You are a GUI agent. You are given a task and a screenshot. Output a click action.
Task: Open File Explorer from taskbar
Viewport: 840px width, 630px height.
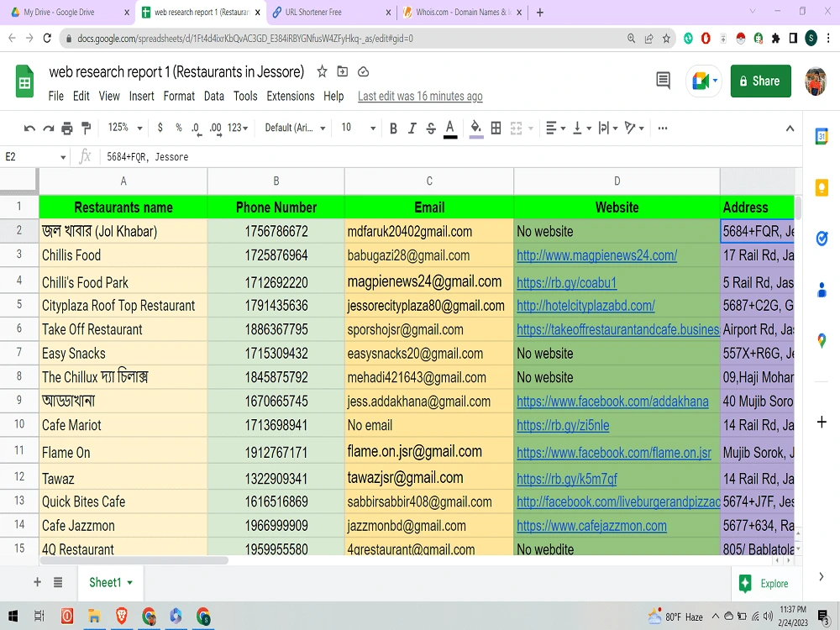pos(94,616)
